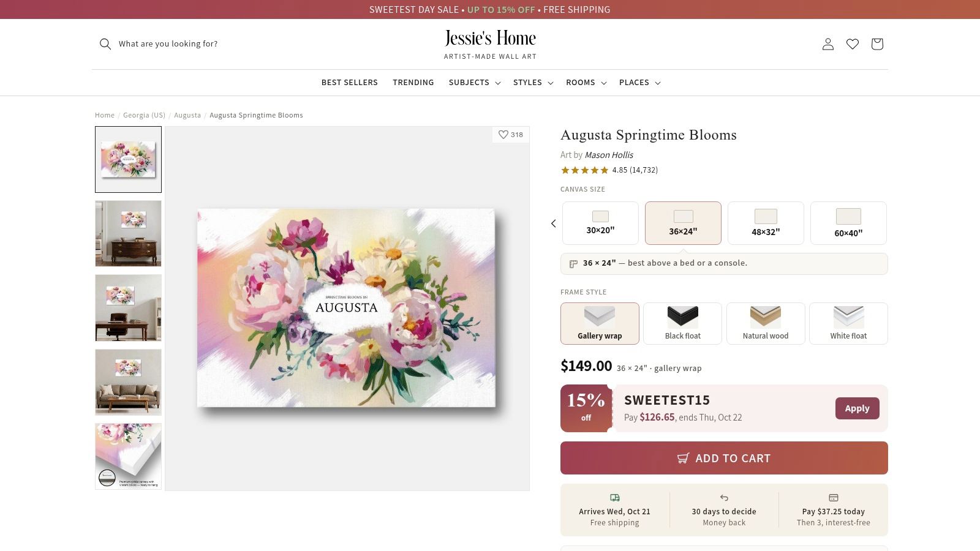Select Gallery wrap frame style
The width and height of the screenshot is (980, 551).
(600, 324)
